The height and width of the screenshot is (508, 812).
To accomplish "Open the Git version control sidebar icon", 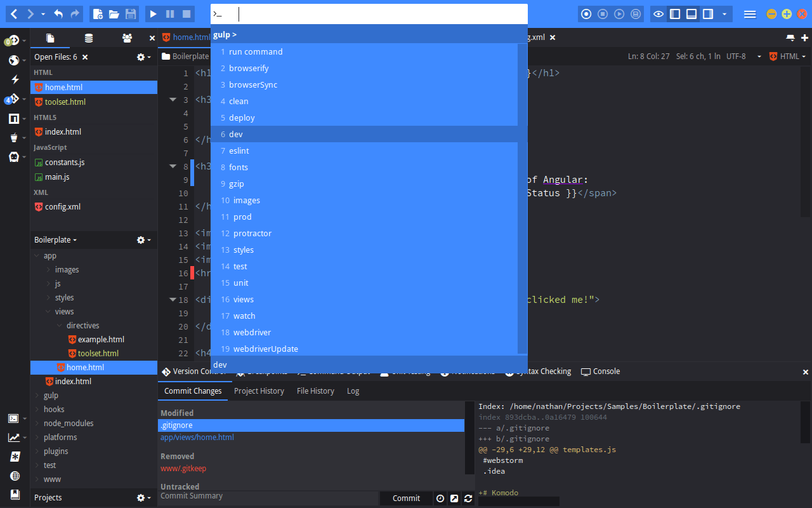I will [x=14, y=99].
